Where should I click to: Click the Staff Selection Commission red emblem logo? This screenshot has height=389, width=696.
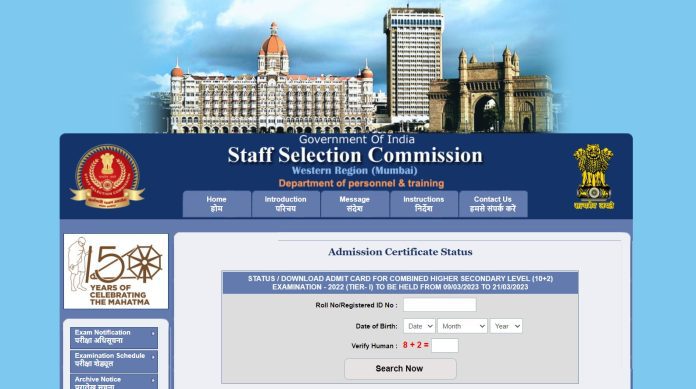(107, 176)
